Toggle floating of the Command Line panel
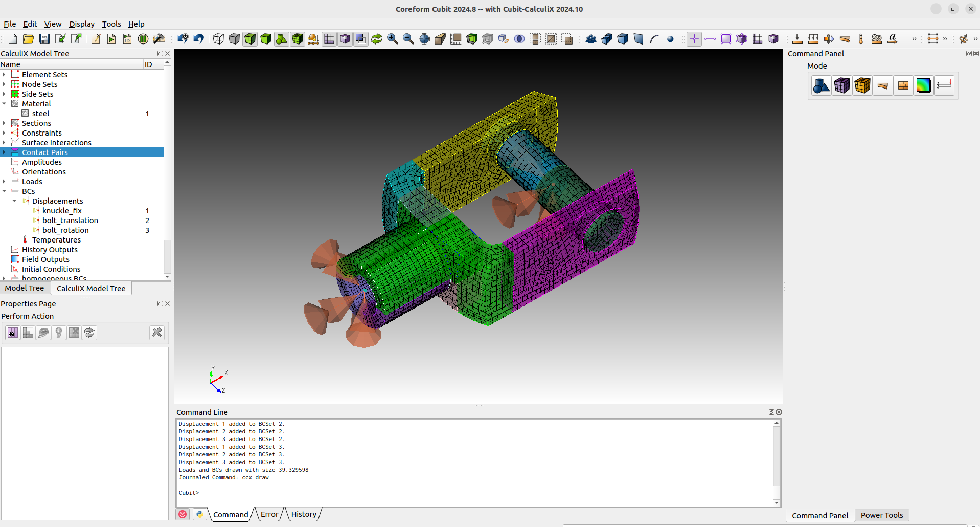This screenshot has width=980, height=527. (770, 412)
